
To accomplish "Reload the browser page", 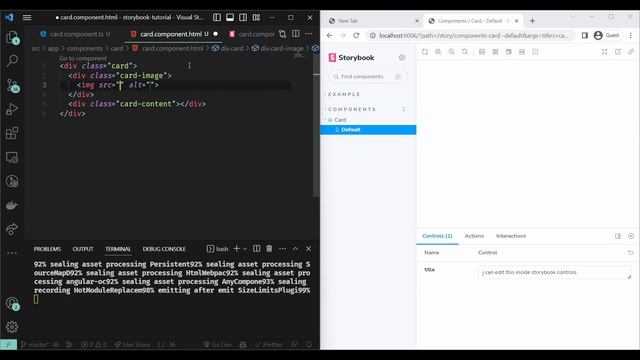I will pos(356,36).
